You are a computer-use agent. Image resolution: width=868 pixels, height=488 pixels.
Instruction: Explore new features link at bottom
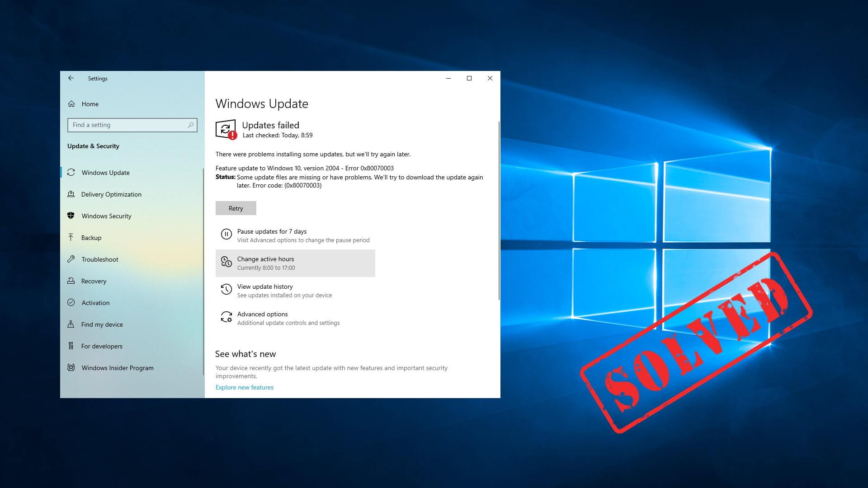(x=245, y=387)
